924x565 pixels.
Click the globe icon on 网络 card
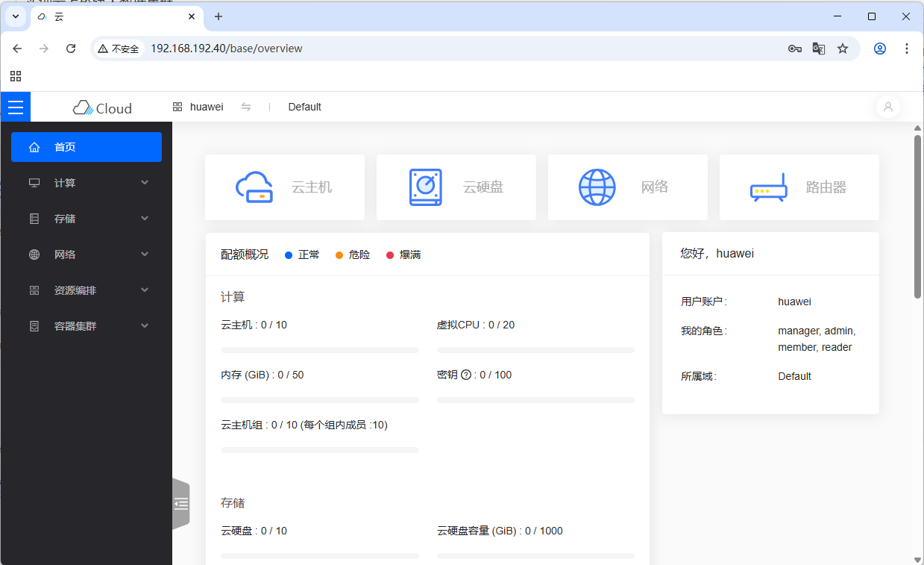(x=597, y=187)
